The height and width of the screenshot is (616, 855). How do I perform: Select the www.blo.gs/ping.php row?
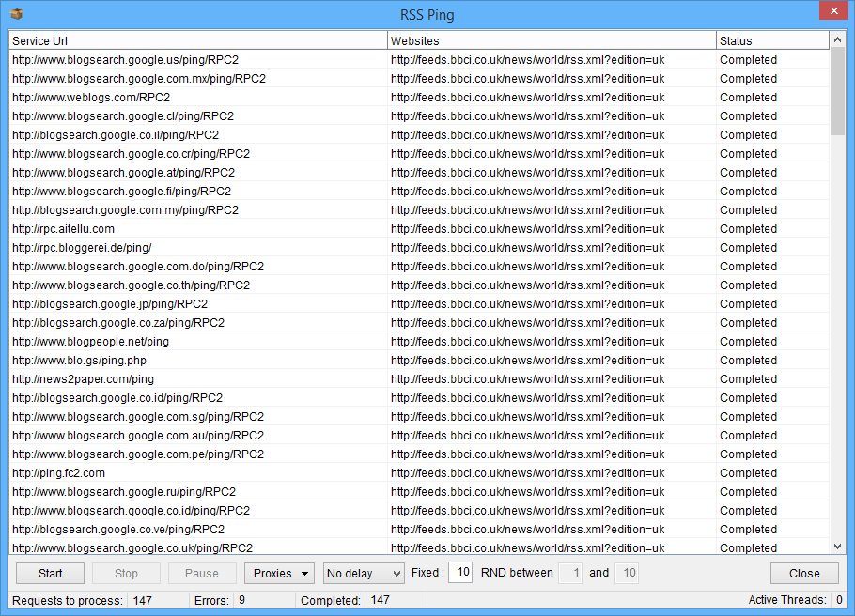point(79,361)
